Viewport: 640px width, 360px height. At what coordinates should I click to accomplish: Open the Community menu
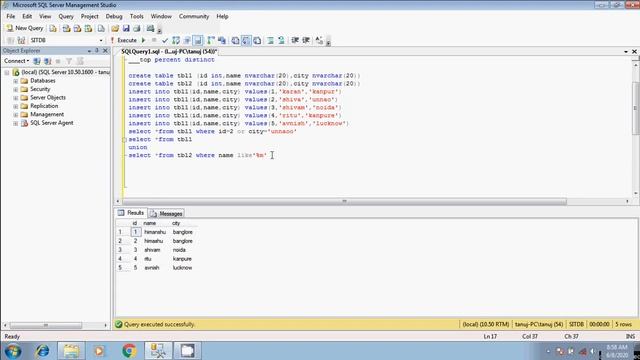(x=194, y=16)
